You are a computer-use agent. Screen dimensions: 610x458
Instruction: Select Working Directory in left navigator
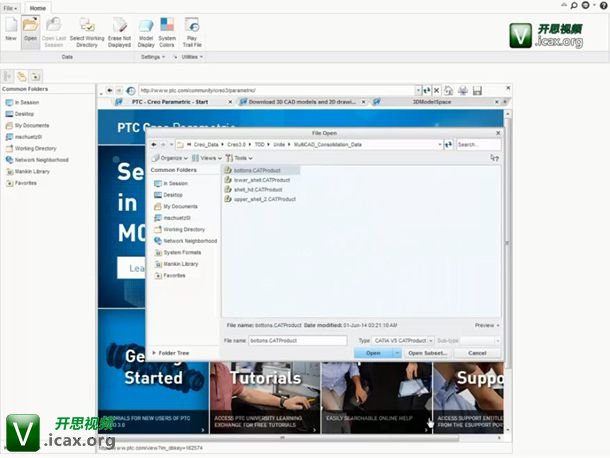coord(31,148)
